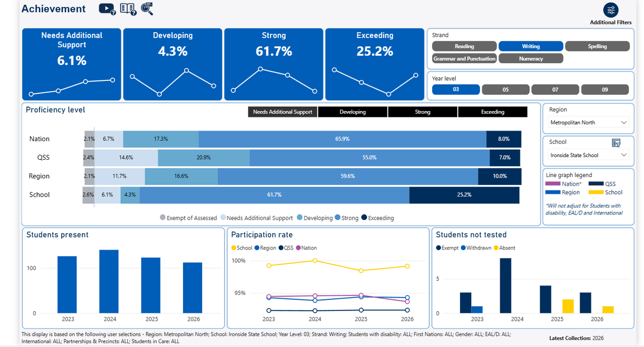Click the Needs Additional Support header button
Viewport: 644px width, 347px height.
coord(283,112)
